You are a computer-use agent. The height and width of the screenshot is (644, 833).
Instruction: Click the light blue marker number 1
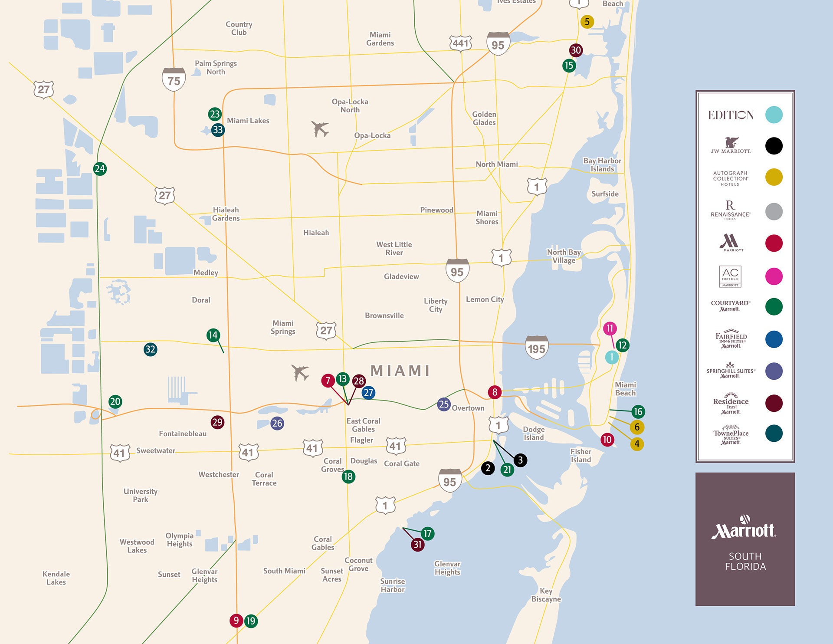[x=612, y=357]
